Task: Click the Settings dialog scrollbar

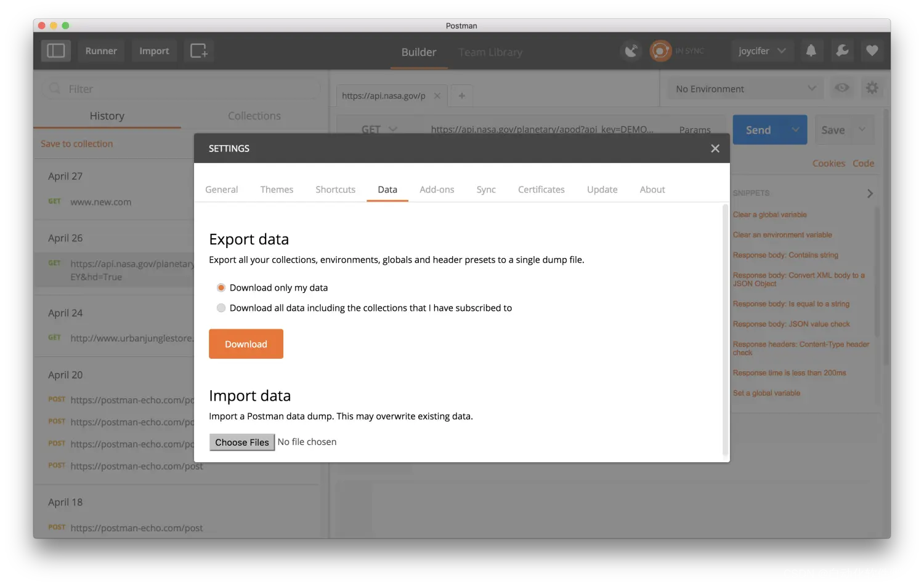Action: [725, 330]
